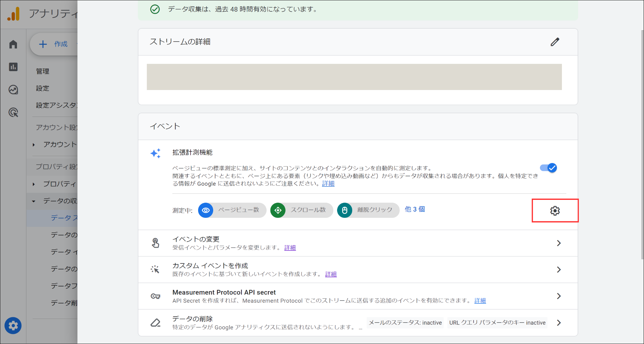Select 設定 in the side menu

click(x=42, y=88)
